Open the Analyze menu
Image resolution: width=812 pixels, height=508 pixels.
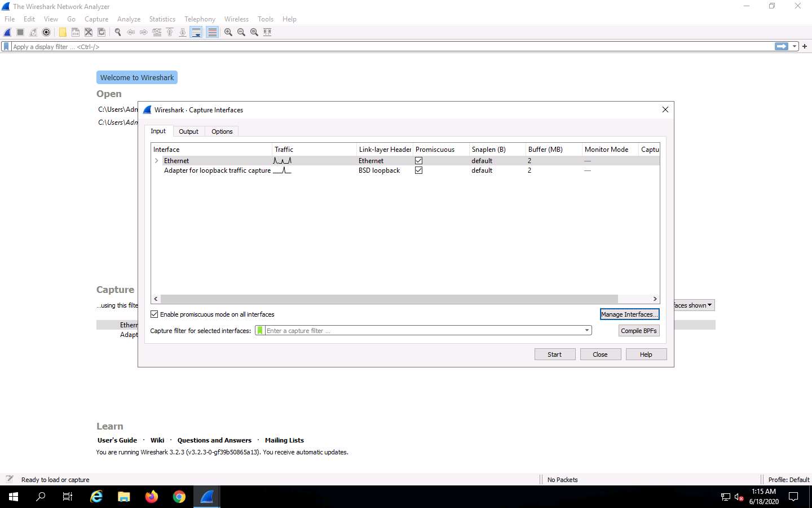[129, 19]
